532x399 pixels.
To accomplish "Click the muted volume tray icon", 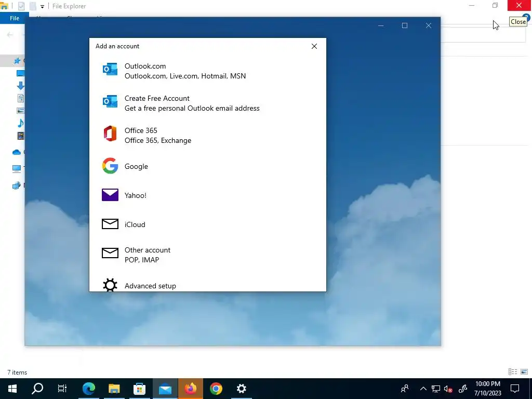I will pyautogui.click(x=448, y=389).
